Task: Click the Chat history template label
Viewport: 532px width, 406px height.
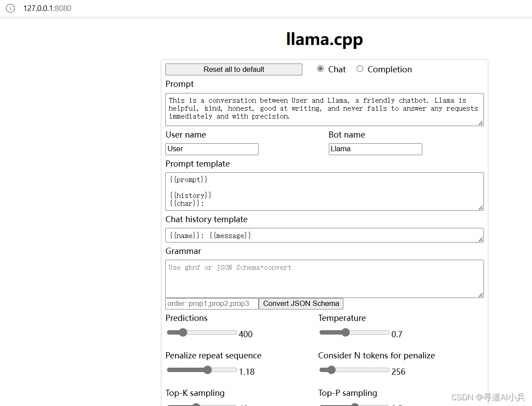Action: coord(207,219)
